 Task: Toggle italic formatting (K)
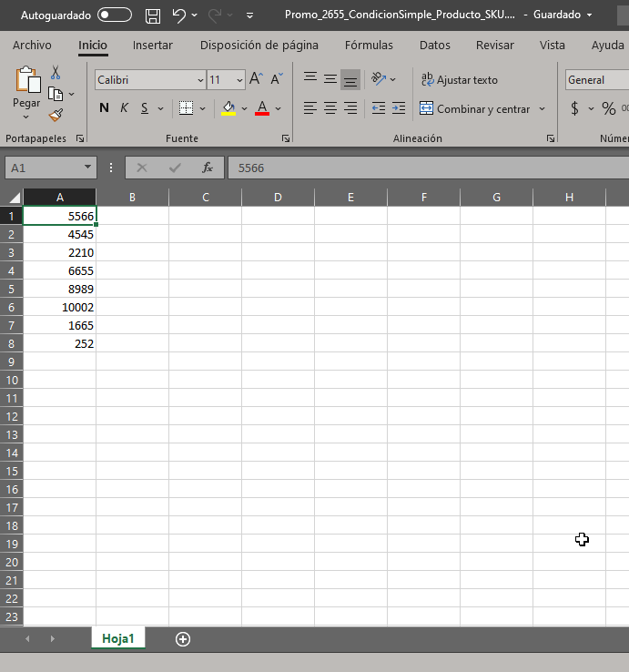[124, 108]
